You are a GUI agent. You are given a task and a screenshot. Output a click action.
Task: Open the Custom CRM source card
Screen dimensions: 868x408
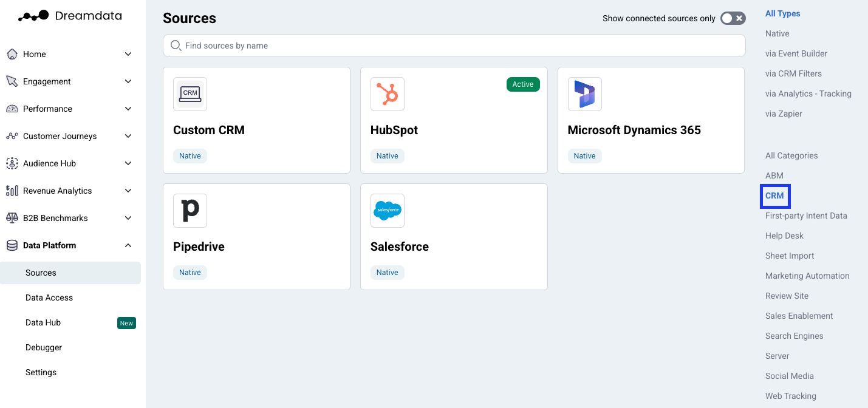point(256,120)
